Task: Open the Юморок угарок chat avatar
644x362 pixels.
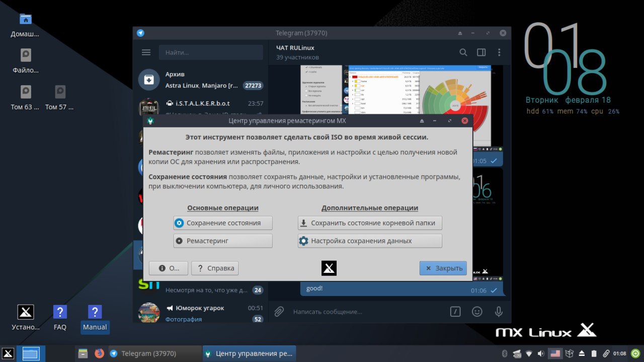Action: tap(149, 313)
